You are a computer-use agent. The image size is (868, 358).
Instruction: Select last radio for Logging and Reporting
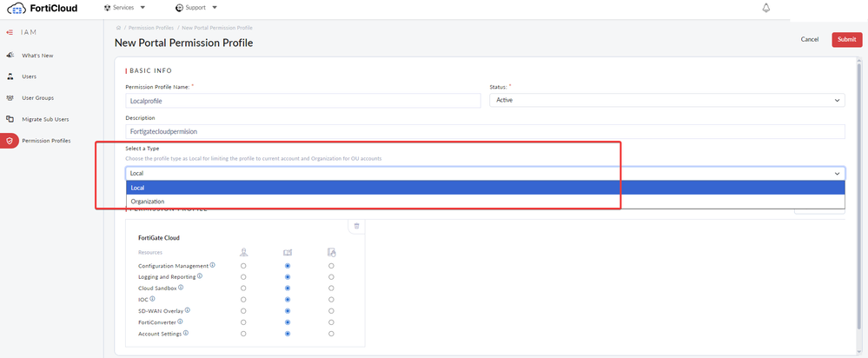[x=331, y=277]
